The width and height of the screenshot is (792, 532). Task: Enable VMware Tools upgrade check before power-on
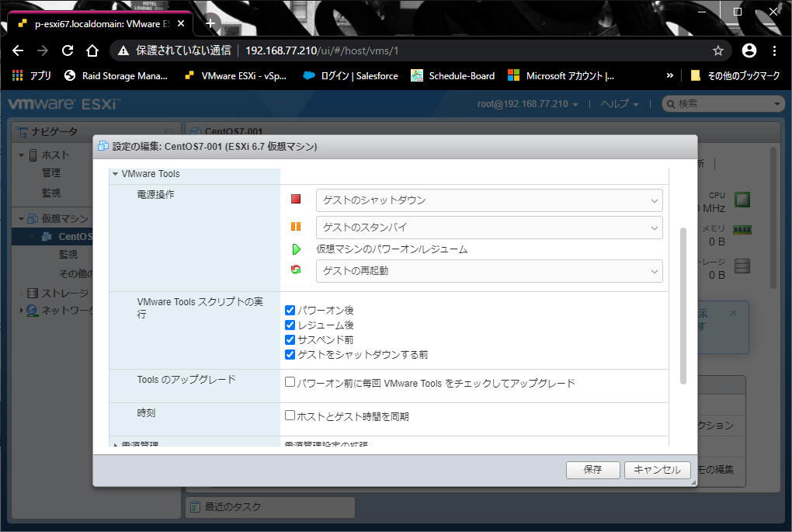coord(290,382)
